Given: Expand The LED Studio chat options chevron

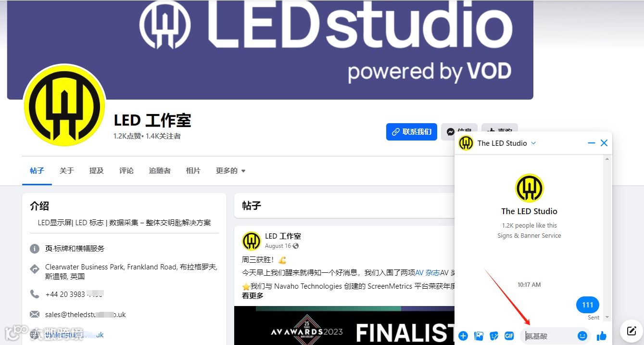Looking at the screenshot, I should click(533, 143).
